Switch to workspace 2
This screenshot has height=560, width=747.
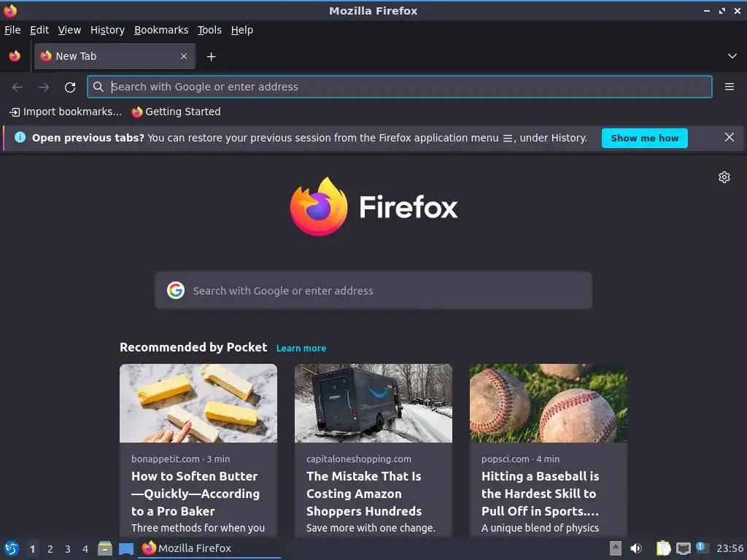pyautogui.click(x=50, y=549)
